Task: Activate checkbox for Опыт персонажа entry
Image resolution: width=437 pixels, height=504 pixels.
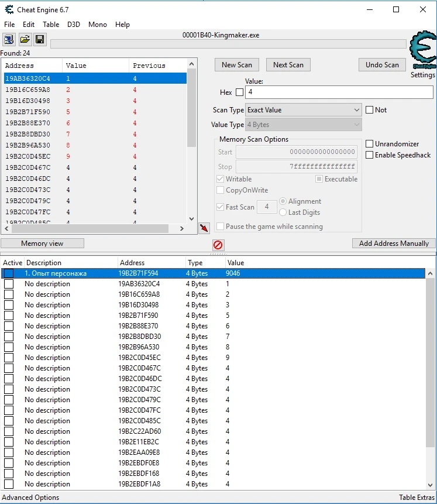Action: (x=9, y=273)
